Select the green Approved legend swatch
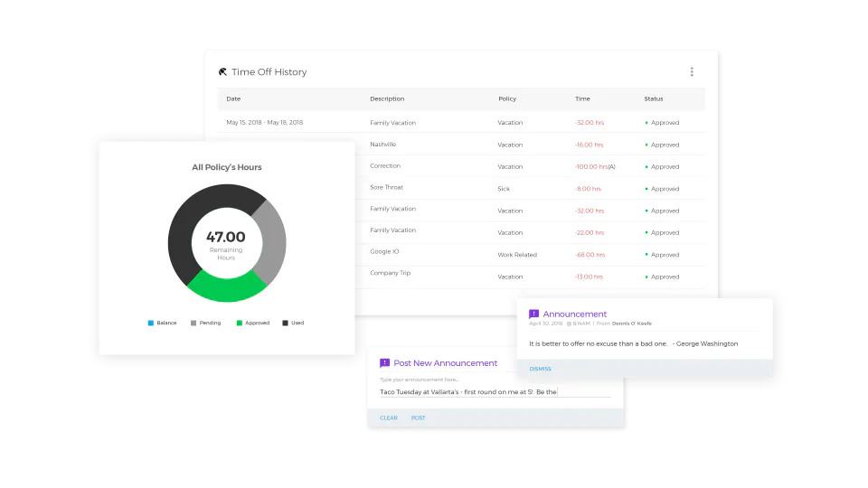Screen dimensions: 868x488 (239, 324)
